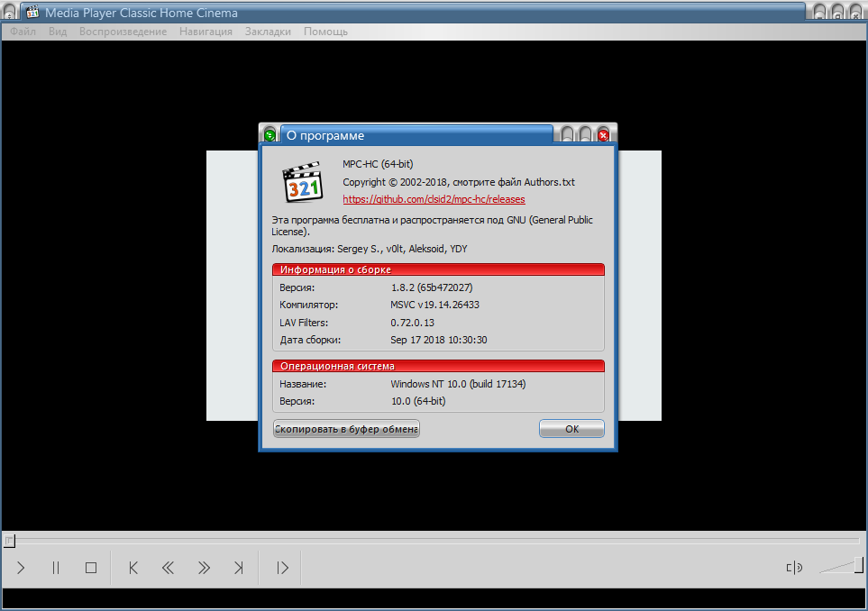The width and height of the screenshot is (868, 611).
Task: Click the «О программе» dialog title
Action: click(x=325, y=135)
